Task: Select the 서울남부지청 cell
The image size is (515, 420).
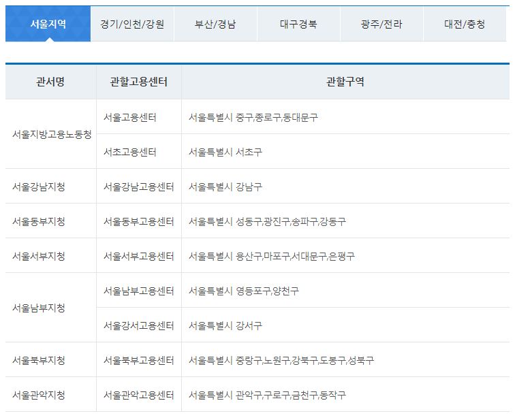Action: point(50,308)
